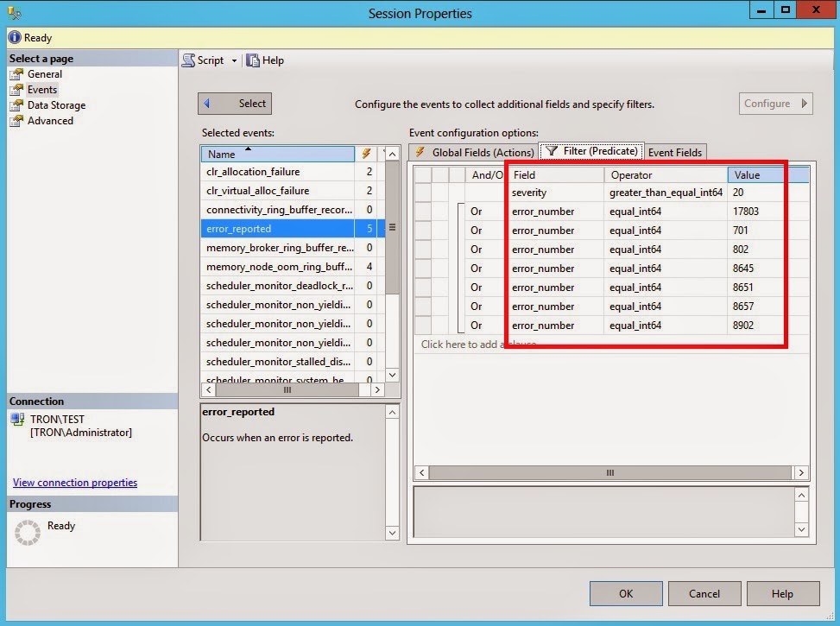
Task: Click the Value column header
Action: [x=768, y=174]
